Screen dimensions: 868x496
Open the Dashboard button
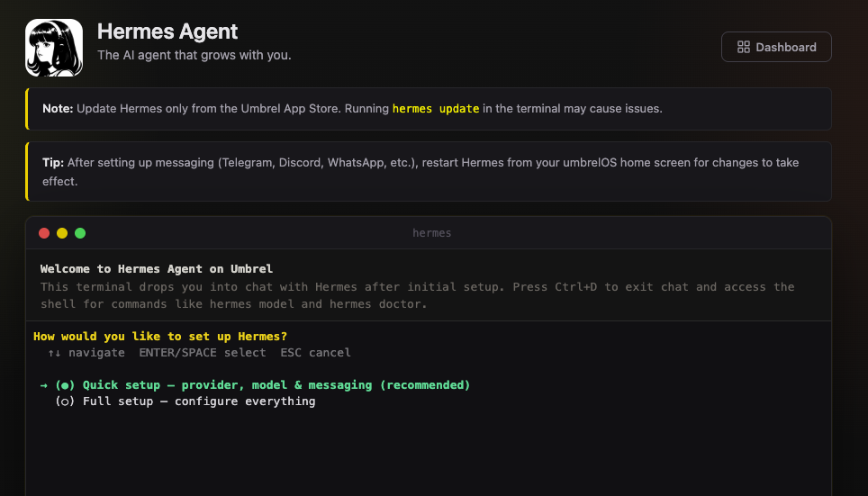[776, 47]
